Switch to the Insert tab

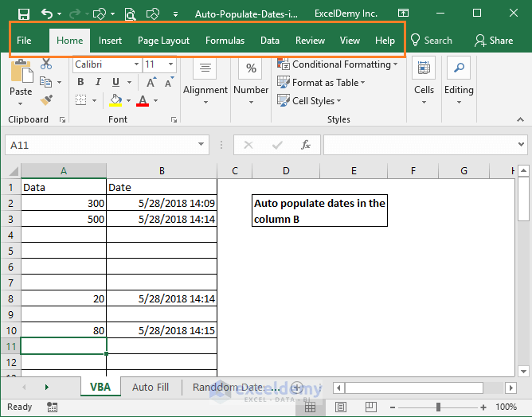[x=110, y=41]
